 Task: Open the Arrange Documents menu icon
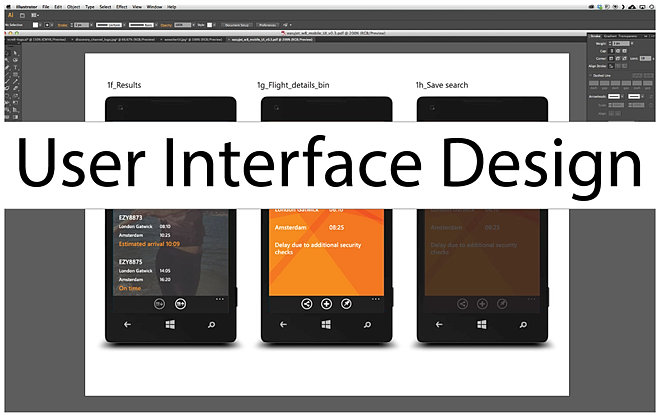[x=35, y=15]
